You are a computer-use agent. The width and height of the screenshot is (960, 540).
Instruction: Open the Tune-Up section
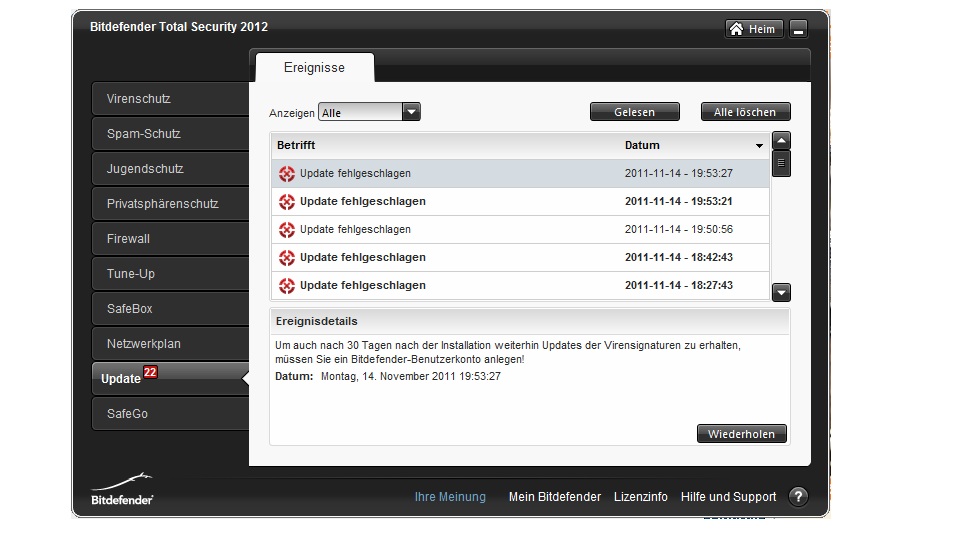pyautogui.click(x=170, y=274)
